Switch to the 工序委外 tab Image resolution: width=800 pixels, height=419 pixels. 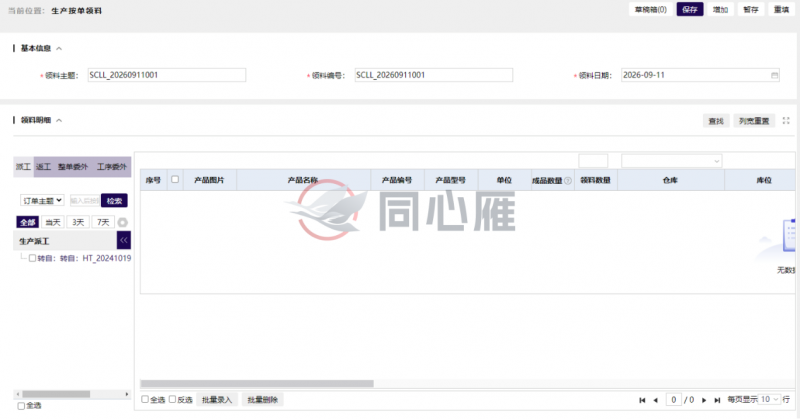pos(112,167)
